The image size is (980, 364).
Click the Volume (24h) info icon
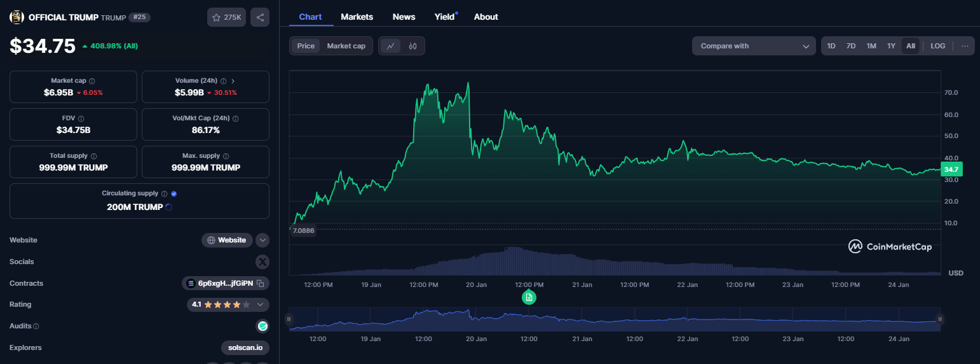coord(223,81)
